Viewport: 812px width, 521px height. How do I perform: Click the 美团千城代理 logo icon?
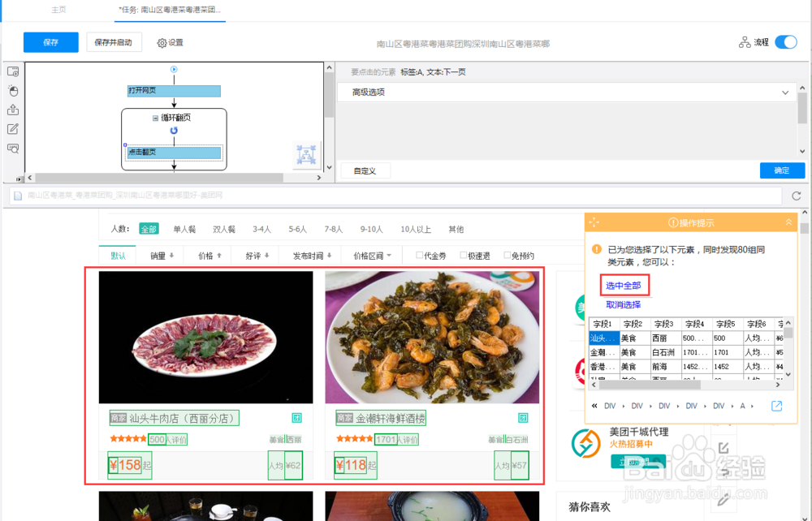585,443
